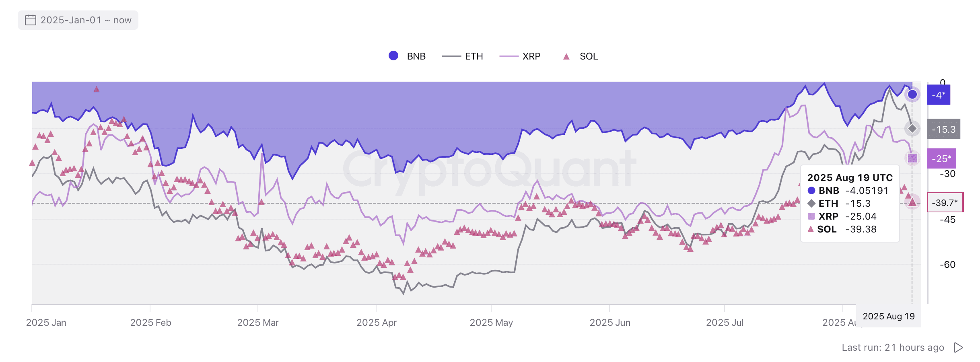Click the XRP square marker on chart
The width and height of the screenshot is (980, 362).
click(912, 158)
